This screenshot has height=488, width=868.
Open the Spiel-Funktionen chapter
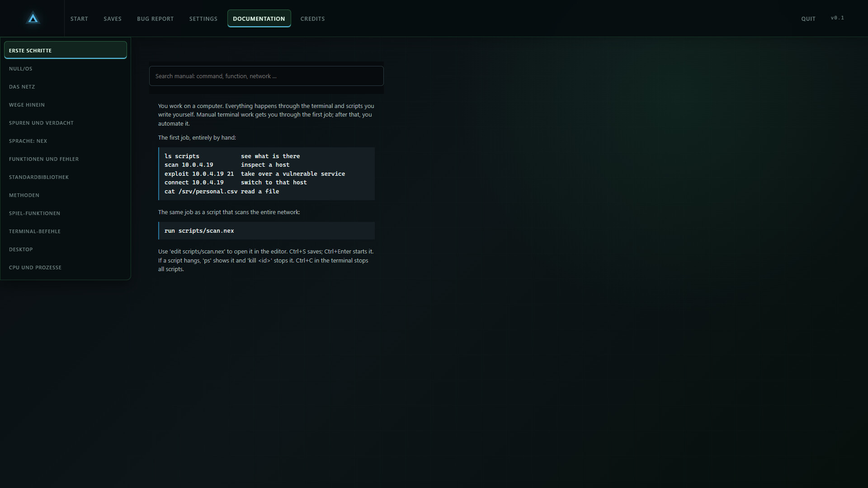click(66, 213)
